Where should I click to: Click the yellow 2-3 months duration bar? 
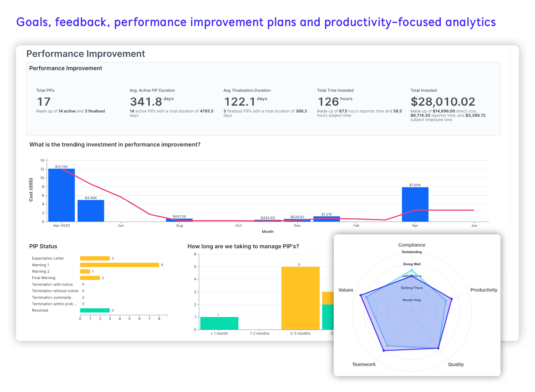pyautogui.click(x=300, y=298)
